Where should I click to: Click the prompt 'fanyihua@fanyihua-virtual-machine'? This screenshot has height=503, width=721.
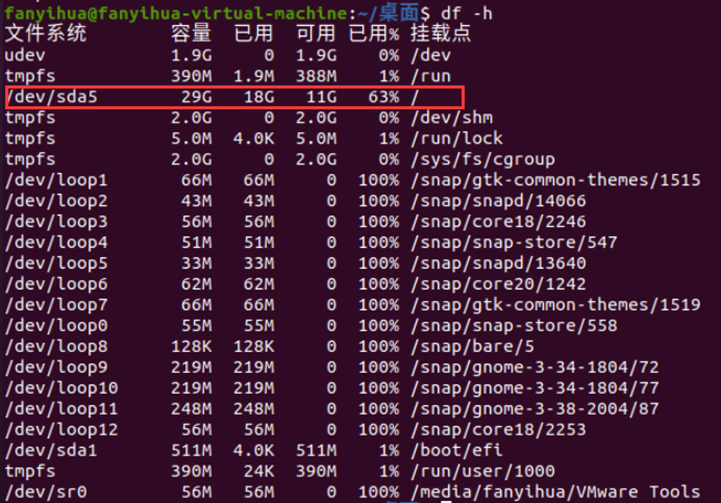(176, 13)
